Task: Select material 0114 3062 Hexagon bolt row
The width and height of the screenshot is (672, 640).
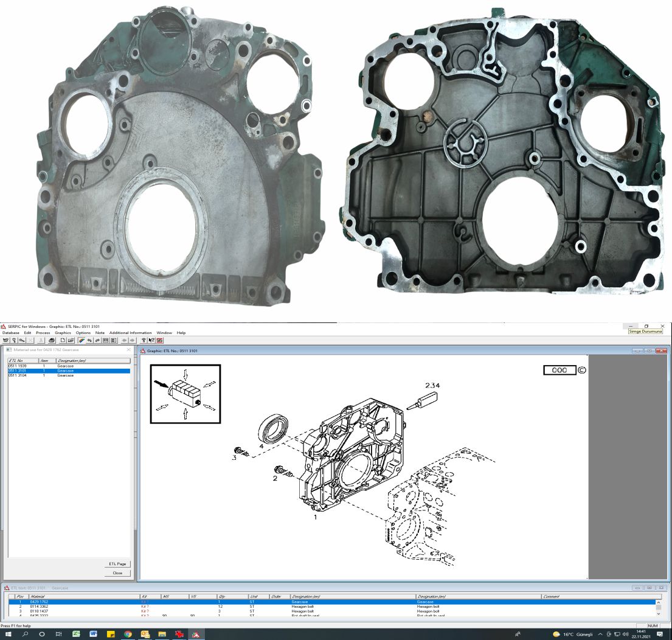Action: (x=333, y=607)
